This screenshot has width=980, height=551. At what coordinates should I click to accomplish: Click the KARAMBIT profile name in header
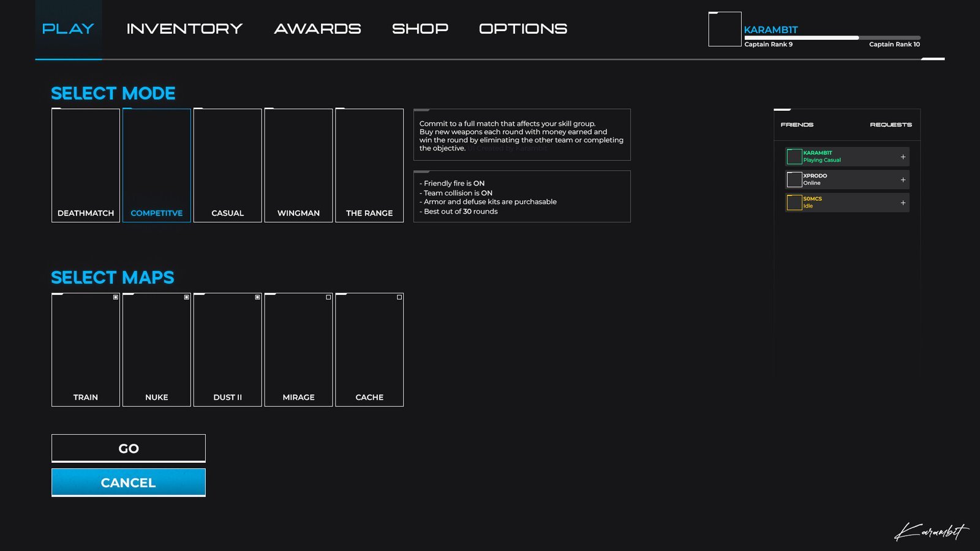(771, 29)
